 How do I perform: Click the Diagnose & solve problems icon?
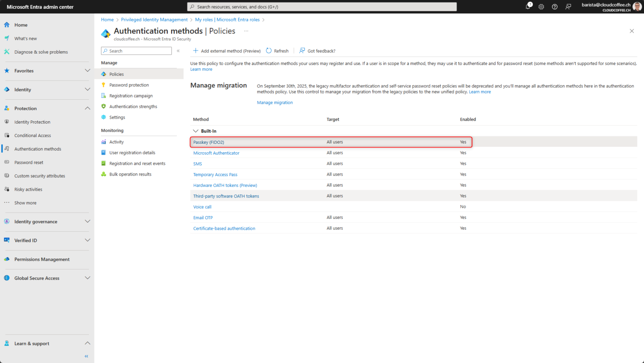(7, 52)
